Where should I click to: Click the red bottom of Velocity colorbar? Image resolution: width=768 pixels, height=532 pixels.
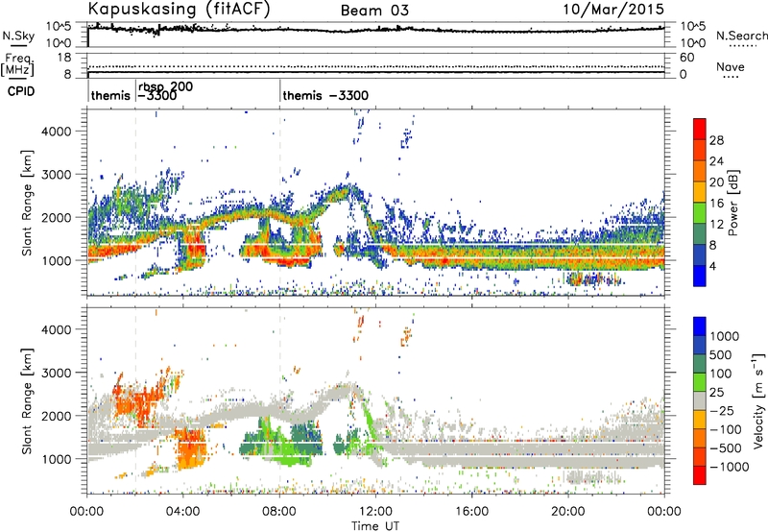pyautogui.click(x=700, y=475)
